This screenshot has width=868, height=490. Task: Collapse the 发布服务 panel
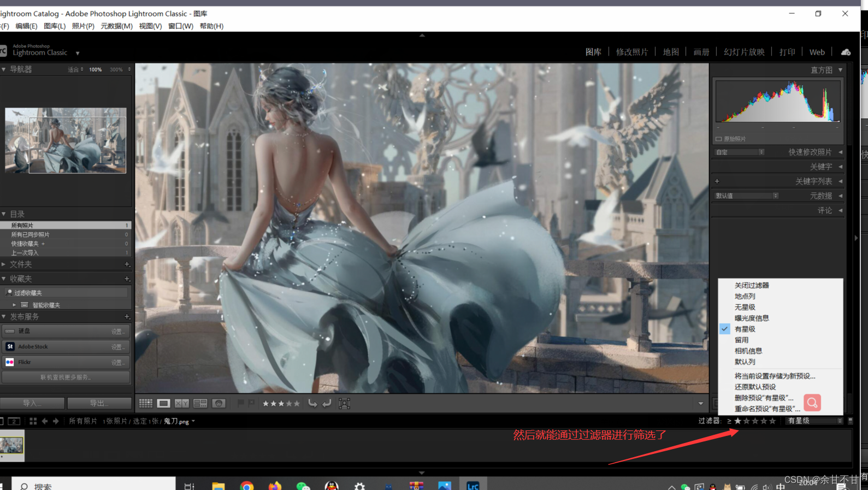[x=4, y=317]
